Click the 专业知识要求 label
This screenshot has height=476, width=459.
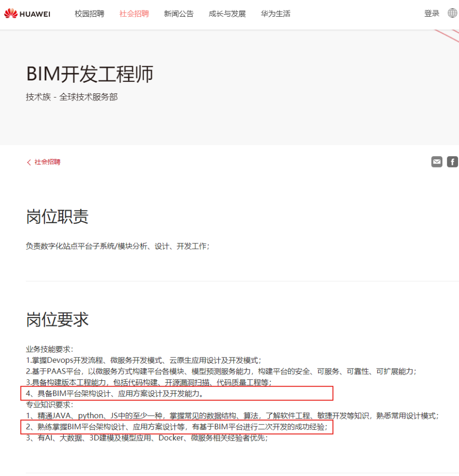[x=49, y=405]
